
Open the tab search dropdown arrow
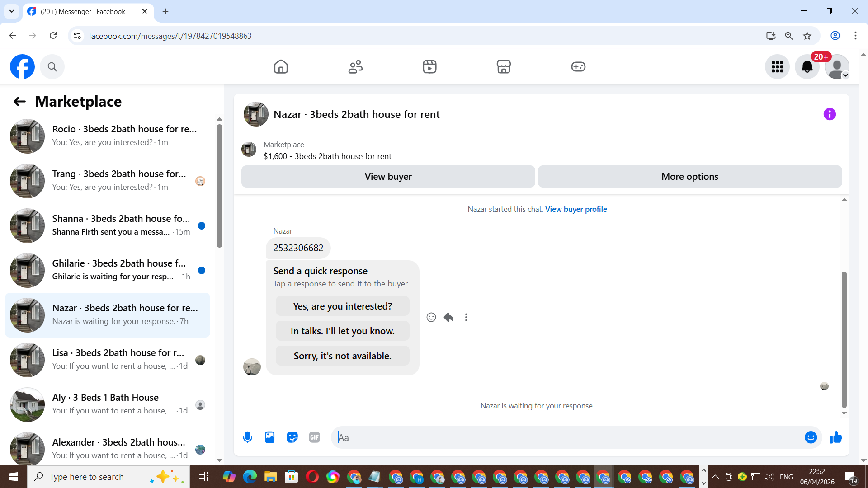11,11
